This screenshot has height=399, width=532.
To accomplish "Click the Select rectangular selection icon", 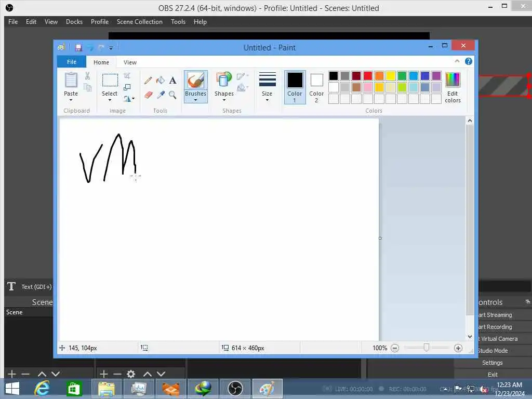I will click(x=110, y=81).
